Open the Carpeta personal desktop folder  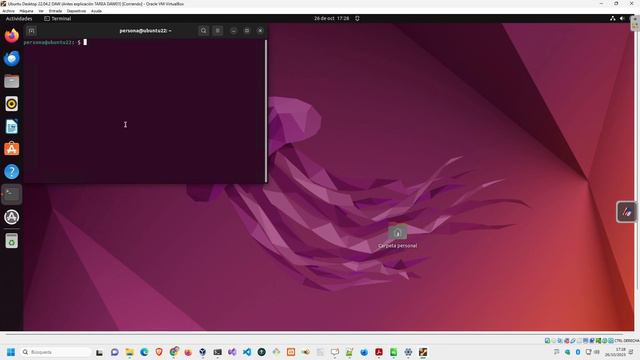tap(398, 237)
